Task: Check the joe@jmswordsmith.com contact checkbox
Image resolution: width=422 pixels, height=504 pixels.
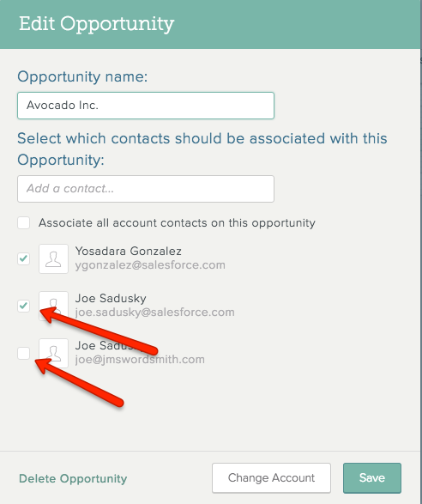Action: coord(24,353)
